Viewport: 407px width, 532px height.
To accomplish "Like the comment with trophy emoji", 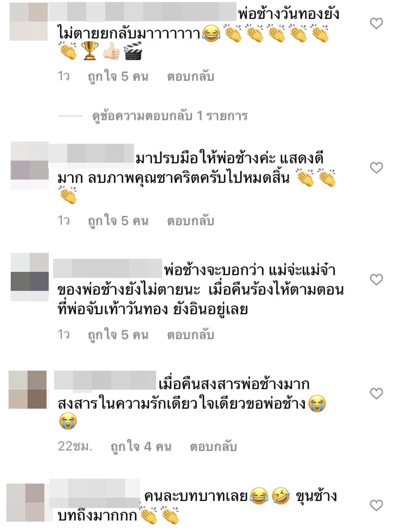I will tap(376, 23).
